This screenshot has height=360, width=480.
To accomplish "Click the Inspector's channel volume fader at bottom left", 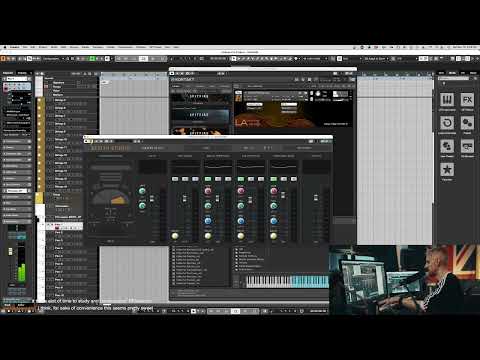I will pyautogui.click(x=11, y=251).
